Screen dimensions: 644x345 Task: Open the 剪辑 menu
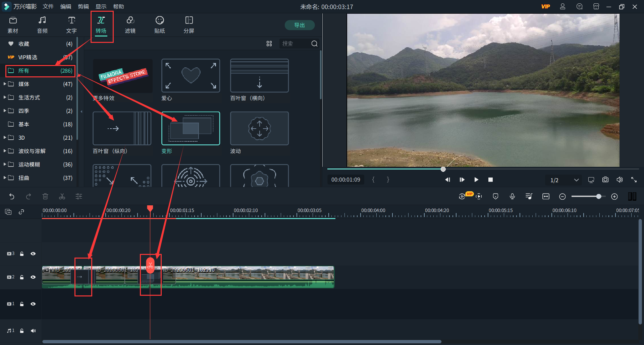coord(83,6)
